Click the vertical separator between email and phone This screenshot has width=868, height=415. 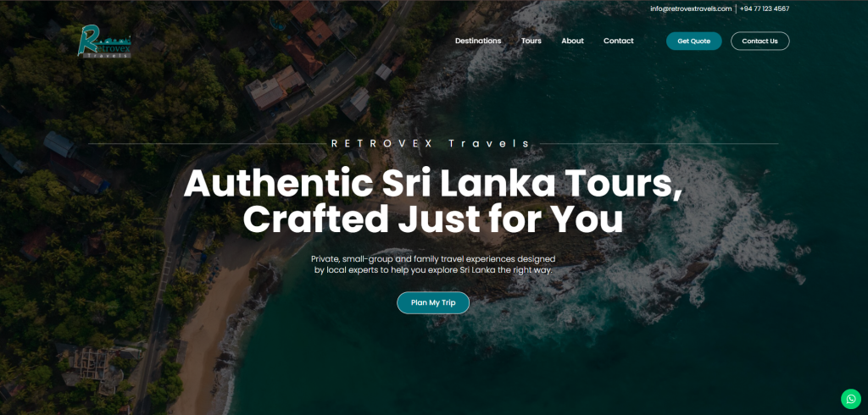click(x=736, y=8)
